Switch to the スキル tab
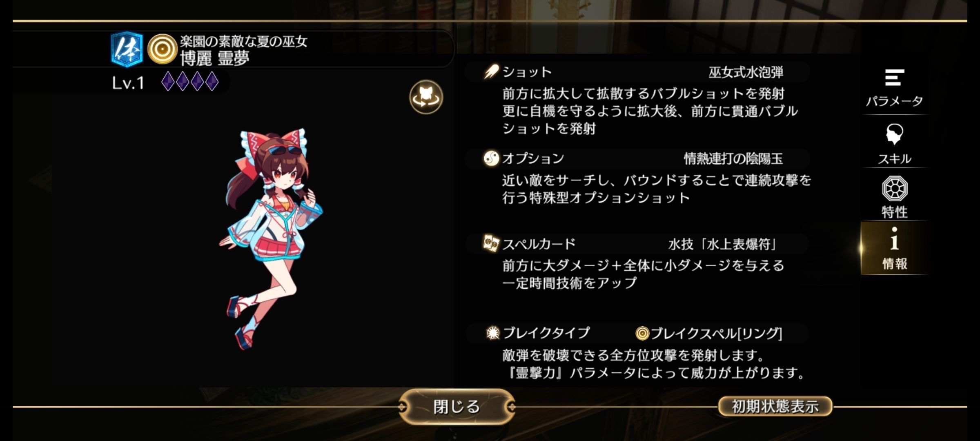The height and width of the screenshot is (441, 980). (894, 144)
